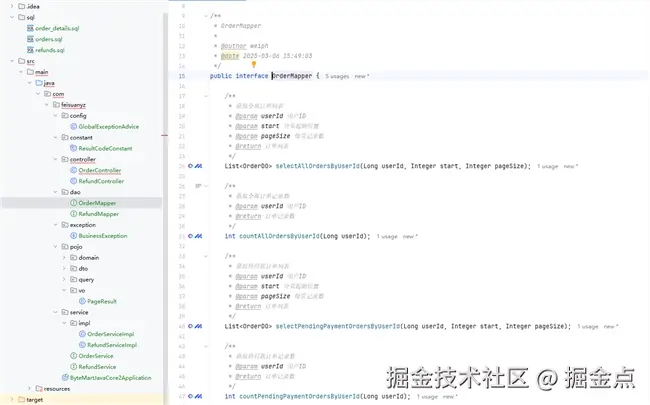Expand the domain package
Viewport: 650px width, 405px height.
[x=64, y=257]
